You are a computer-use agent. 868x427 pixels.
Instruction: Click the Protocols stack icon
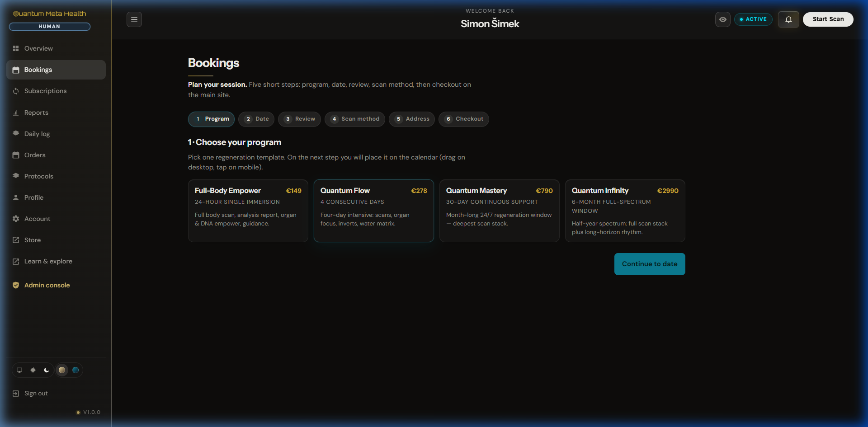[16, 176]
